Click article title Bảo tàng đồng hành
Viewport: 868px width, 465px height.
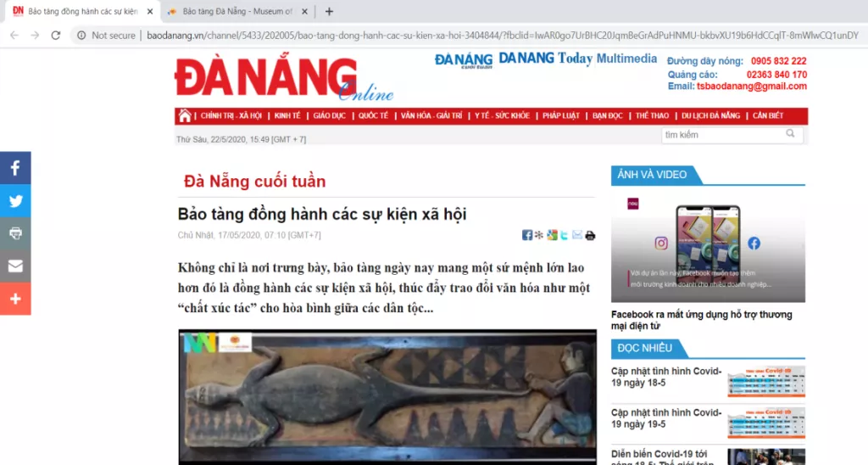point(321,214)
